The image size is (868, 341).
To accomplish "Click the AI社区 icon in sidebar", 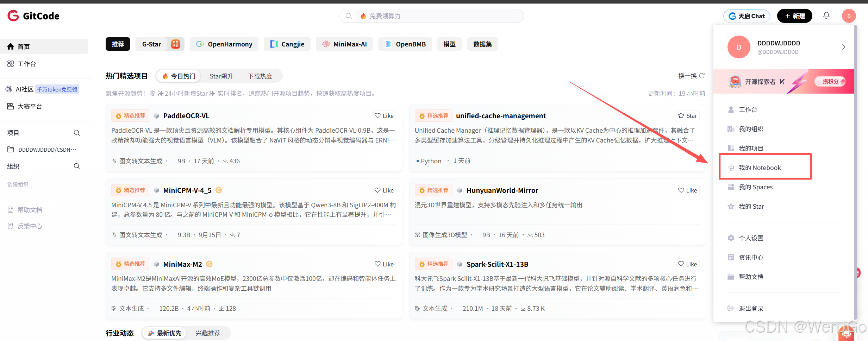I will coord(9,89).
